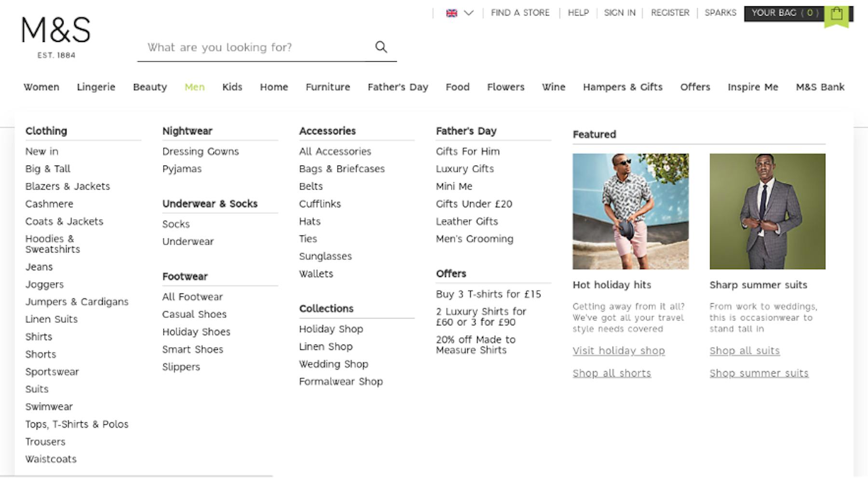
Task: Open Tops, T-Shirts & Polos
Action: [x=77, y=424]
